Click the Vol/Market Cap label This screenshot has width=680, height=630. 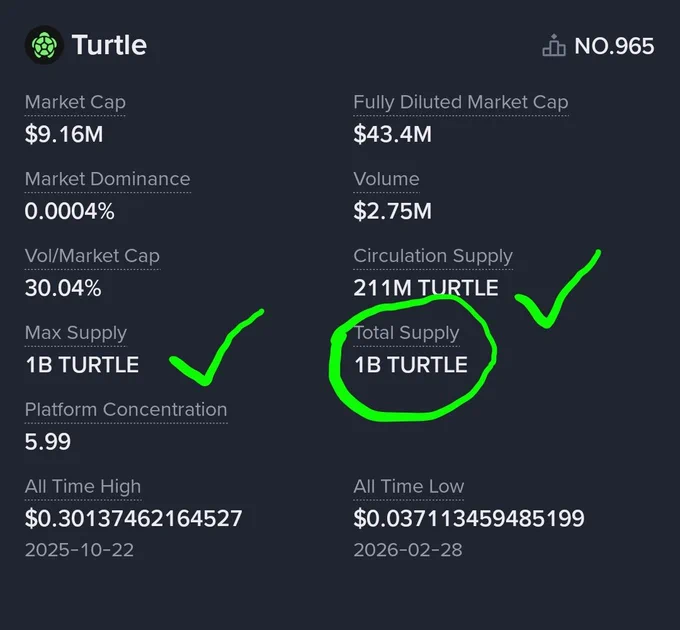[92, 256]
